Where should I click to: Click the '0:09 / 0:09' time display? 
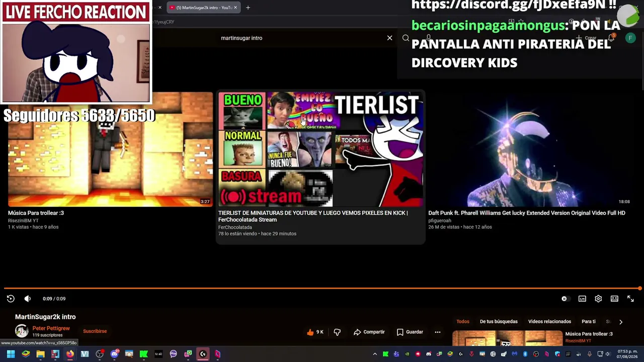[54, 299]
